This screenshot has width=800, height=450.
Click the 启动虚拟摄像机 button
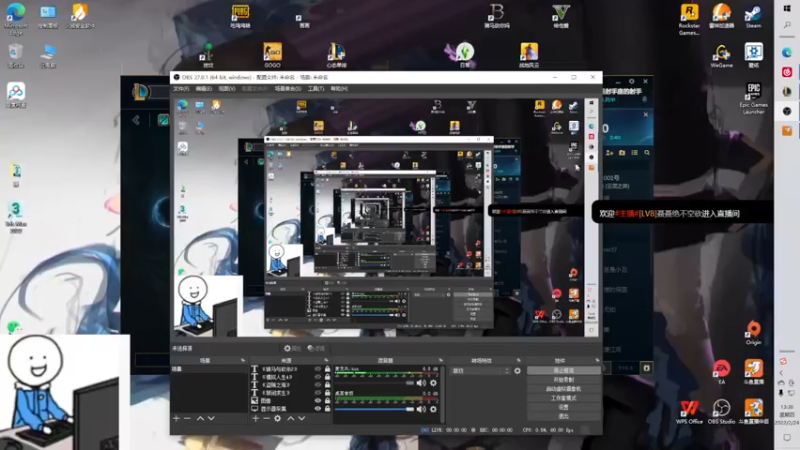point(563,389)
